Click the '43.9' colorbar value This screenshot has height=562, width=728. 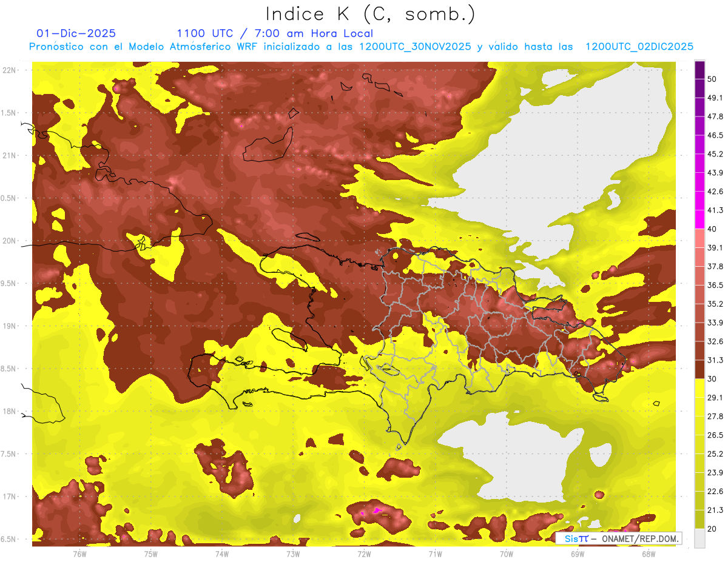[716, 173]
